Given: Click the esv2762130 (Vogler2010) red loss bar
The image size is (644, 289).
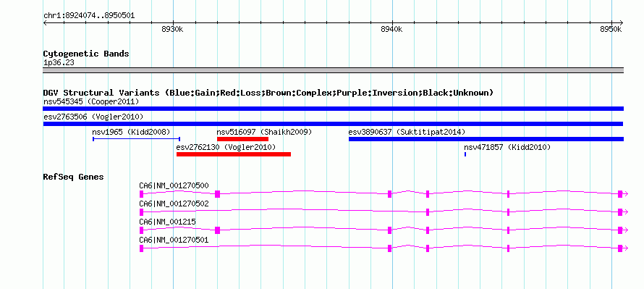Looking at the screenshot, I should click(234, 154).
